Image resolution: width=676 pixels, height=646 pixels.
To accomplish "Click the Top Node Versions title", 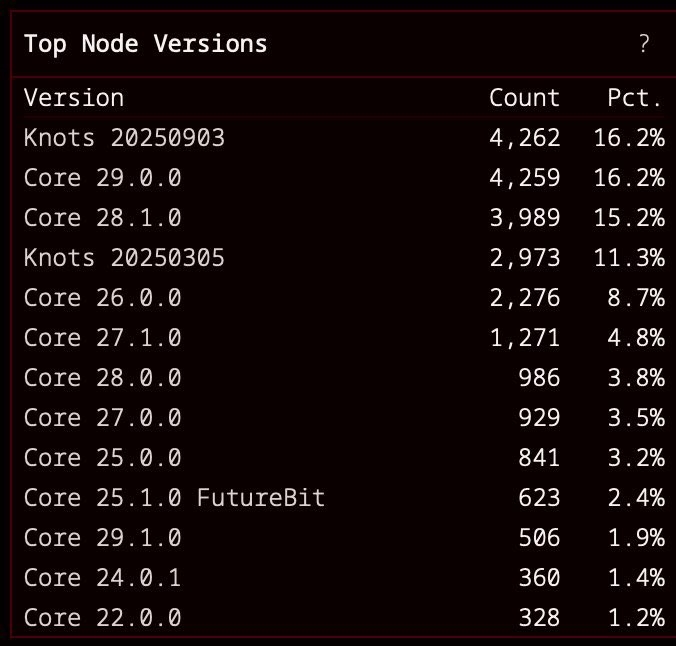I will pos(146,44).
